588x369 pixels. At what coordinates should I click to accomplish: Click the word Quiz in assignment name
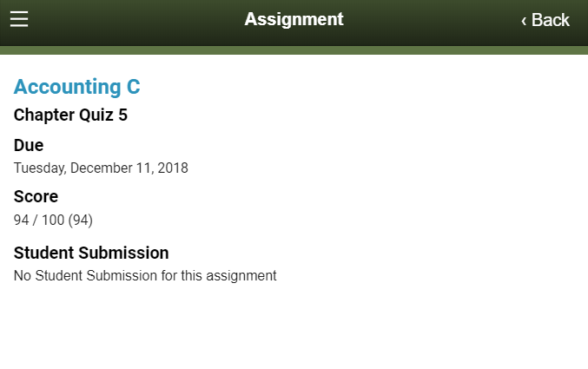pyautogui.click(x=96, y=115)
